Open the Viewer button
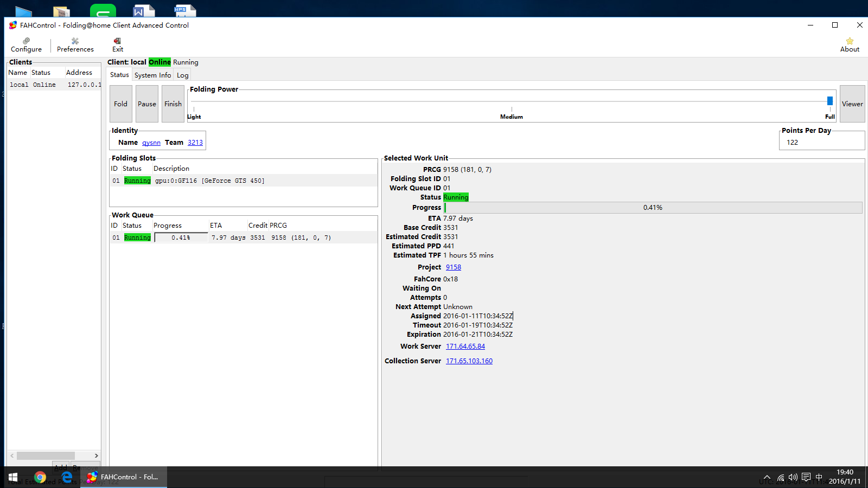Screen dimensions: 868x488 [x=852, y=104]
